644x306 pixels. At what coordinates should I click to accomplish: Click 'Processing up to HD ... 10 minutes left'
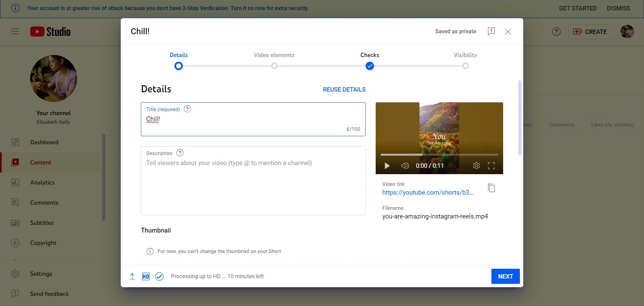(217, 276)
